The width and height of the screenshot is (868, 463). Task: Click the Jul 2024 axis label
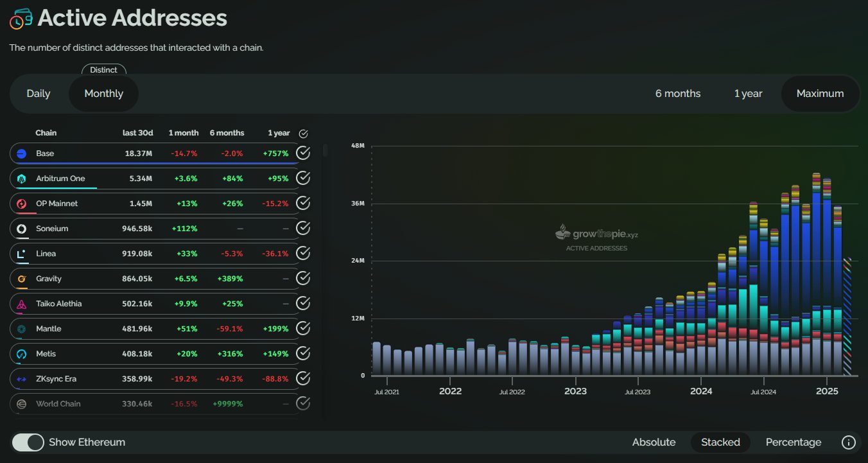tap(764, 391)
